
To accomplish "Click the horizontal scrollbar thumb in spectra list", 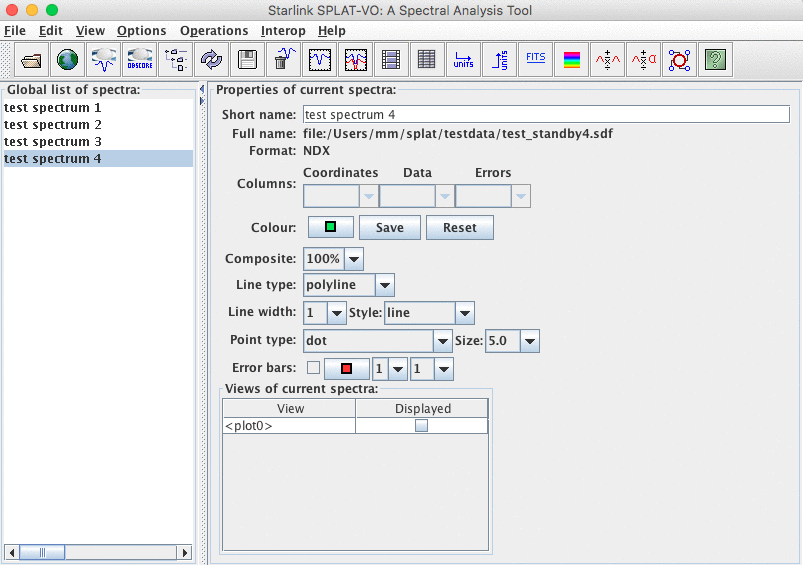I will 42,552.
